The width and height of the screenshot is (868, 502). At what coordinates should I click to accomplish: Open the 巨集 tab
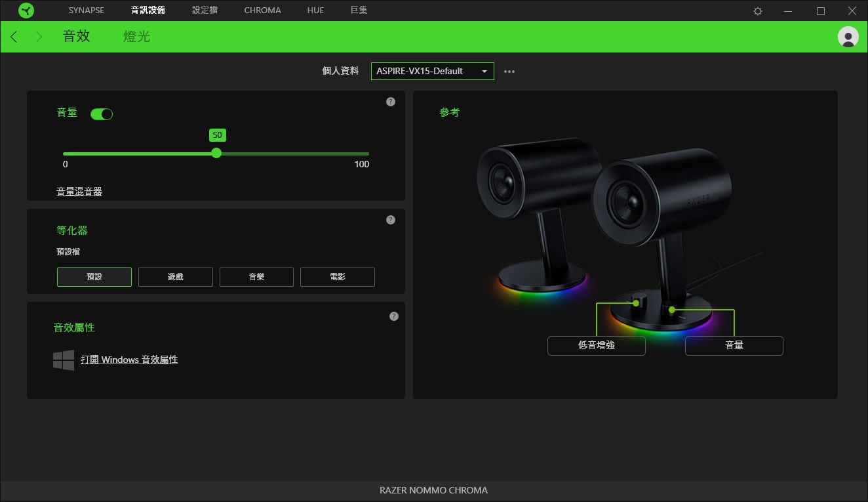pos(359,10)
